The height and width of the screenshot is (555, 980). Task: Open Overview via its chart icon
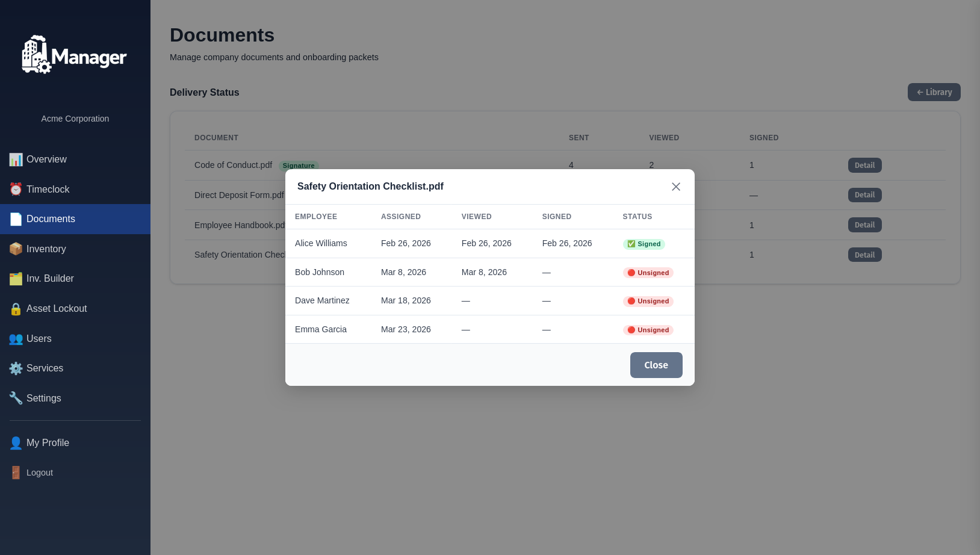coord(16,160)
